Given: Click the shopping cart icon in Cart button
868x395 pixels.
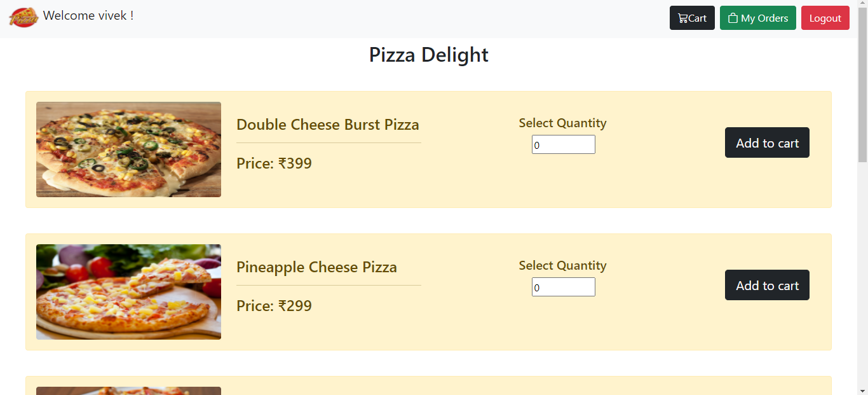Looking at the screenshot, I should click(x=682, y=18).
